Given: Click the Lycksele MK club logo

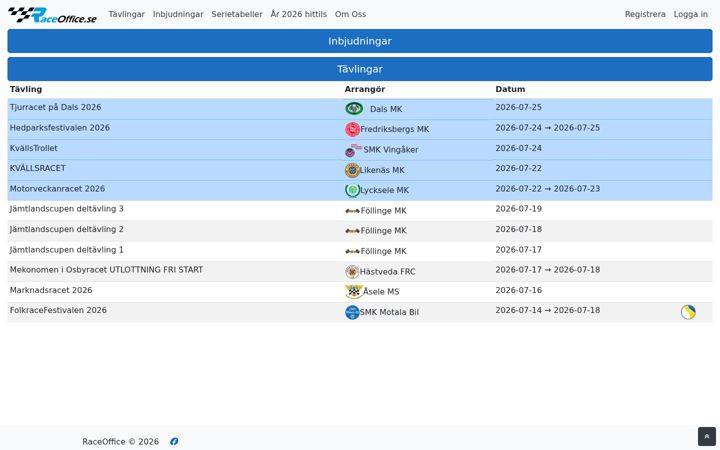Looking at the screenshot, I should pos(352,190).
